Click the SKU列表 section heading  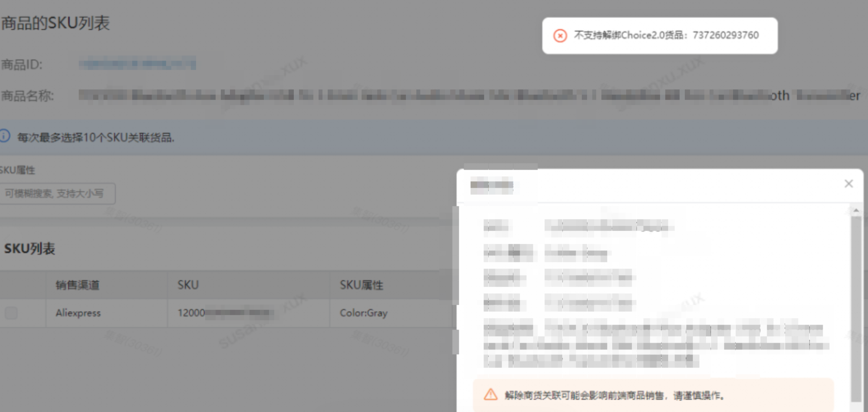coord(29,249)
